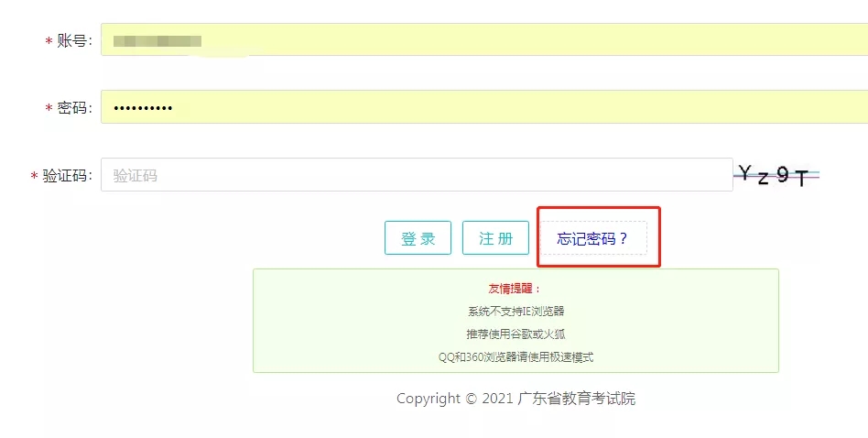Click the 验证码 captcha input box
The width and height of the screenshot is (868, 438).
(417, 174)
